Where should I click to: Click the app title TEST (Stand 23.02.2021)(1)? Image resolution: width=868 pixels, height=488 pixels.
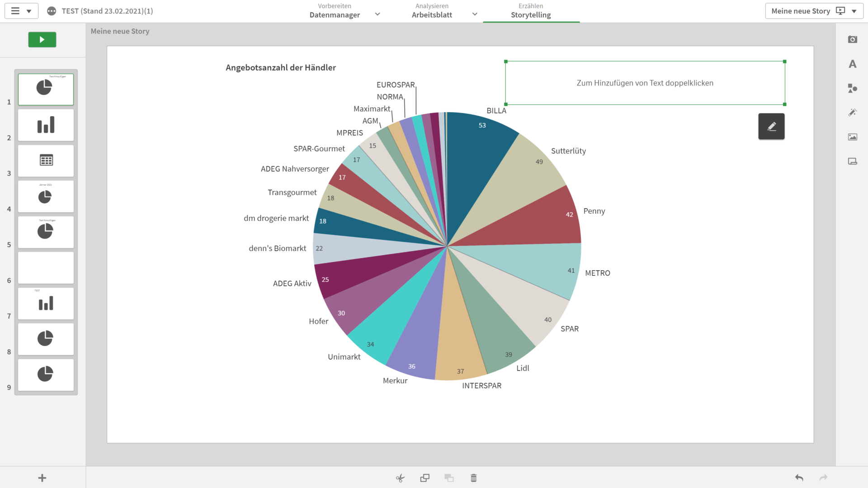pos(107,11)
